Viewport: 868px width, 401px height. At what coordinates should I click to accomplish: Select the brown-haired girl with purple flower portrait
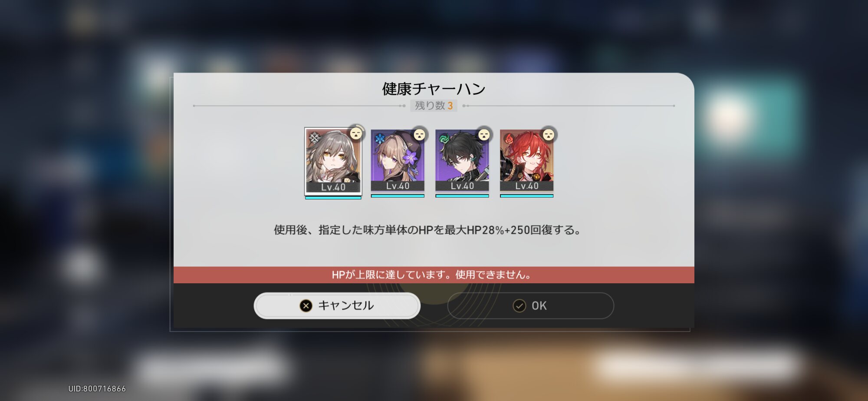[x=398, y=160]
